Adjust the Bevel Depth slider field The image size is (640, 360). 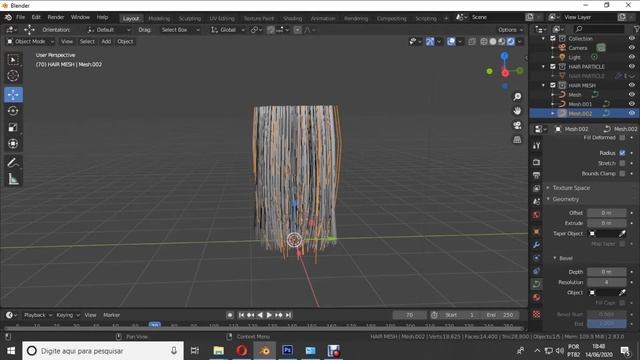(x=607, y=272)
